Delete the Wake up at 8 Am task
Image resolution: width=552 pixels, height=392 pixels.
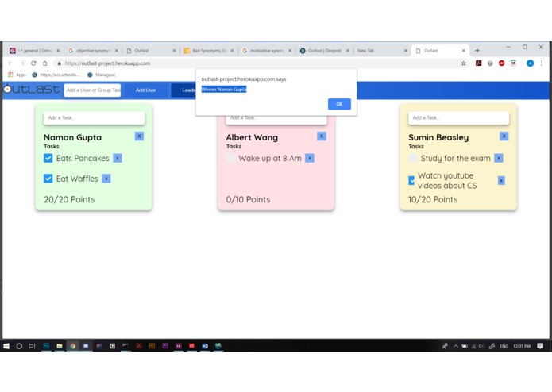tap(310, 158)
